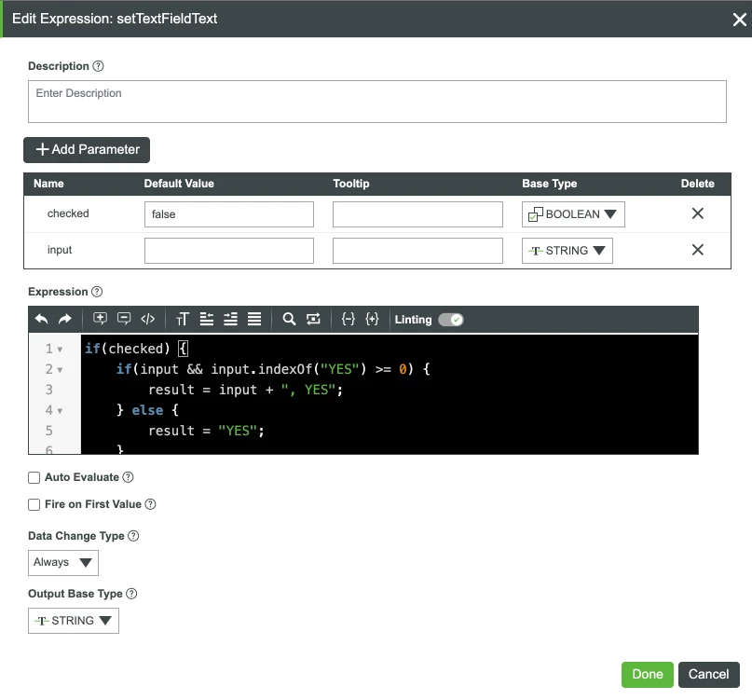Click code line 'result = "YES";'
Image resolution: width=752 pixels, height=700 pixels.
click(206, 431)
